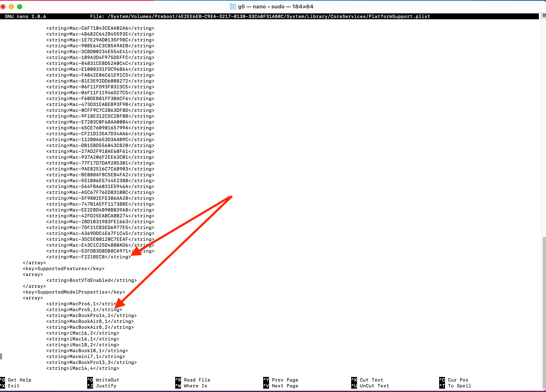Viewport: 546px width, 392px height.
Task: Place cursor on Mac-E1008331FDC96864 line
Action: (x=100, y=69)
